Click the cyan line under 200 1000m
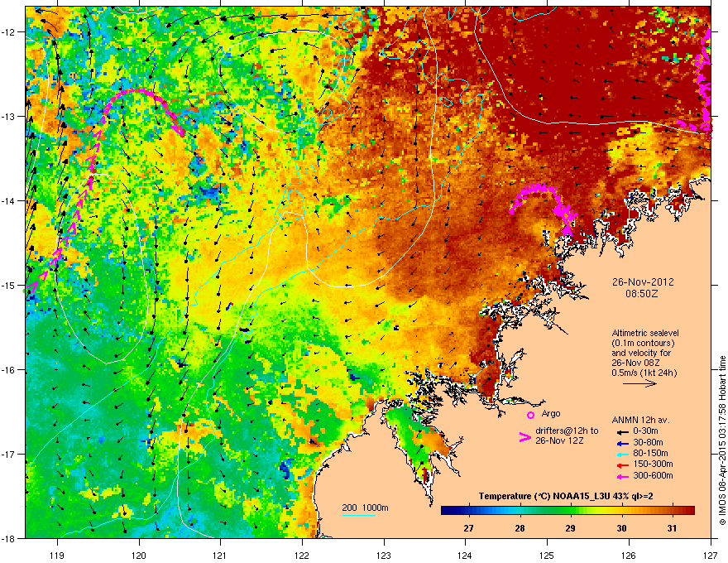 pyautogui.click(x=358, y=515)
